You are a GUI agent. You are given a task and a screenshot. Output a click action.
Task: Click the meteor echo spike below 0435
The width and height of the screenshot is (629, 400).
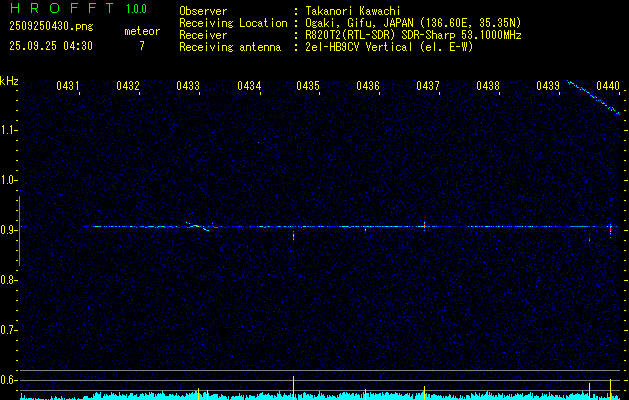coord(294,235)
